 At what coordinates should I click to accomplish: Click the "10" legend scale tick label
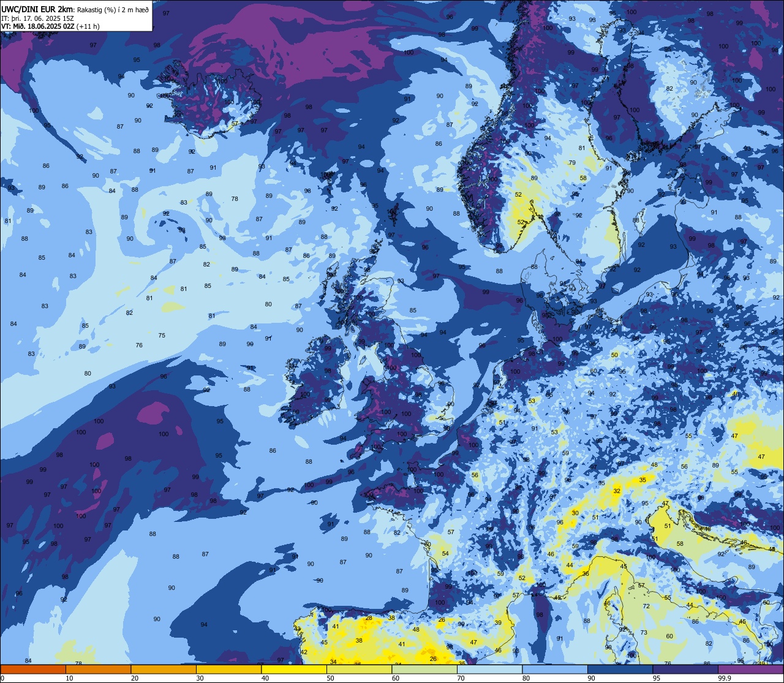70,678
